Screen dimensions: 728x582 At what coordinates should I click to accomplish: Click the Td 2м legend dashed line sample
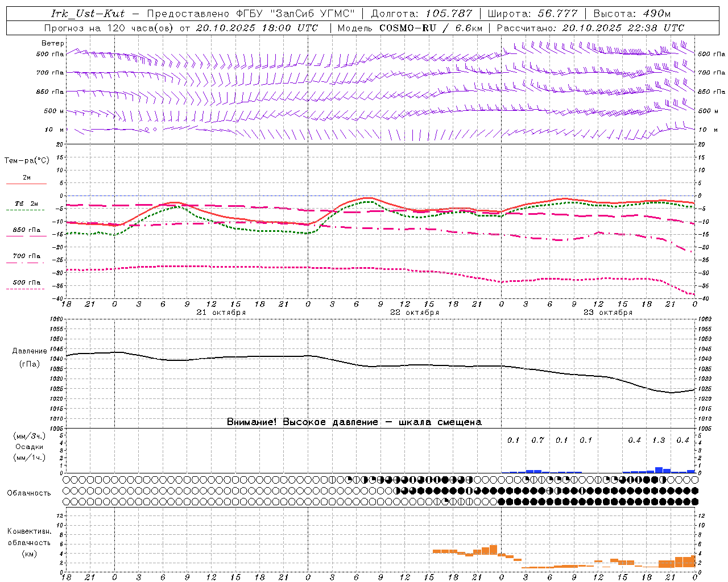(x=26, y=210)
